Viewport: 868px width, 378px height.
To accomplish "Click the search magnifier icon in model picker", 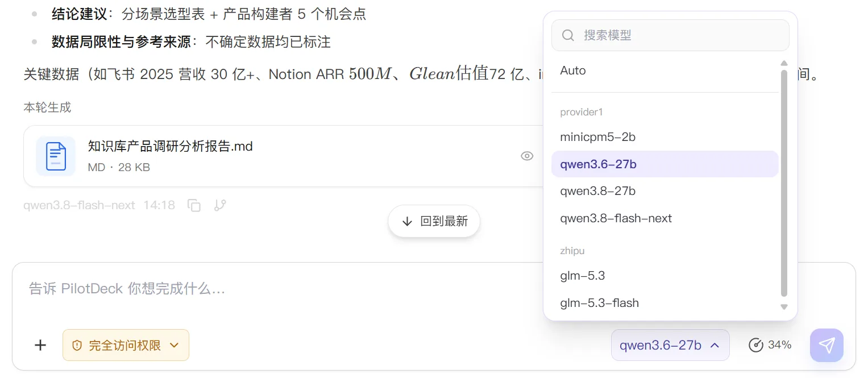I will pos(568,35).
